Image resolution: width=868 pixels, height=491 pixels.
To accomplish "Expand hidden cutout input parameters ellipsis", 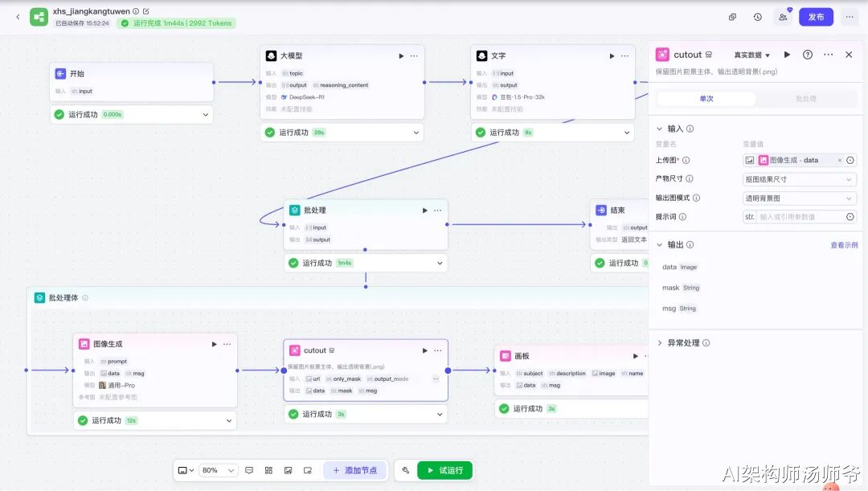I will [x=436, y=379].
